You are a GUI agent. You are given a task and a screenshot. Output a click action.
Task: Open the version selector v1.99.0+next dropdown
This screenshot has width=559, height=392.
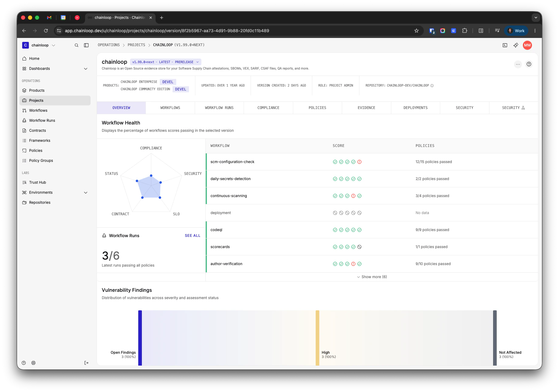[x=166, y=62]
